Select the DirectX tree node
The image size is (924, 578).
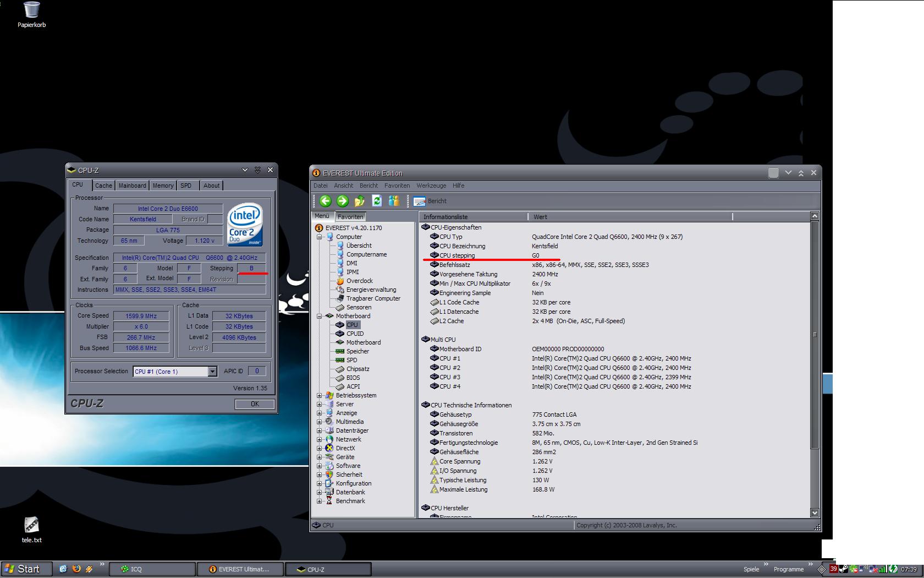[345, 448]
